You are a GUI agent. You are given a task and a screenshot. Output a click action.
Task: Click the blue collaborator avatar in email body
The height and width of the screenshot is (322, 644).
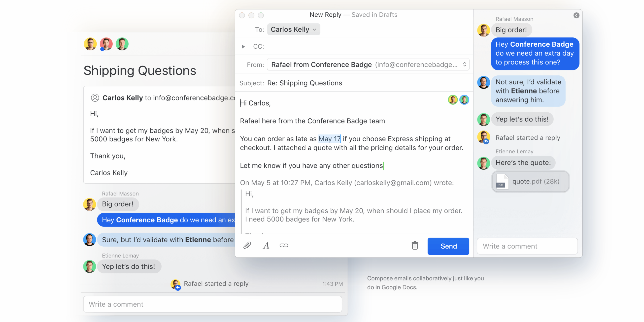tap(464, 100)
